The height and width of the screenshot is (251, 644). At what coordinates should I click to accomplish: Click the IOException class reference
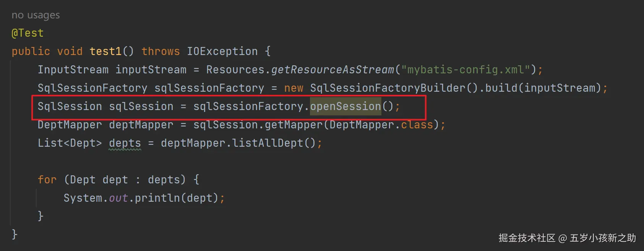[222, 51]
